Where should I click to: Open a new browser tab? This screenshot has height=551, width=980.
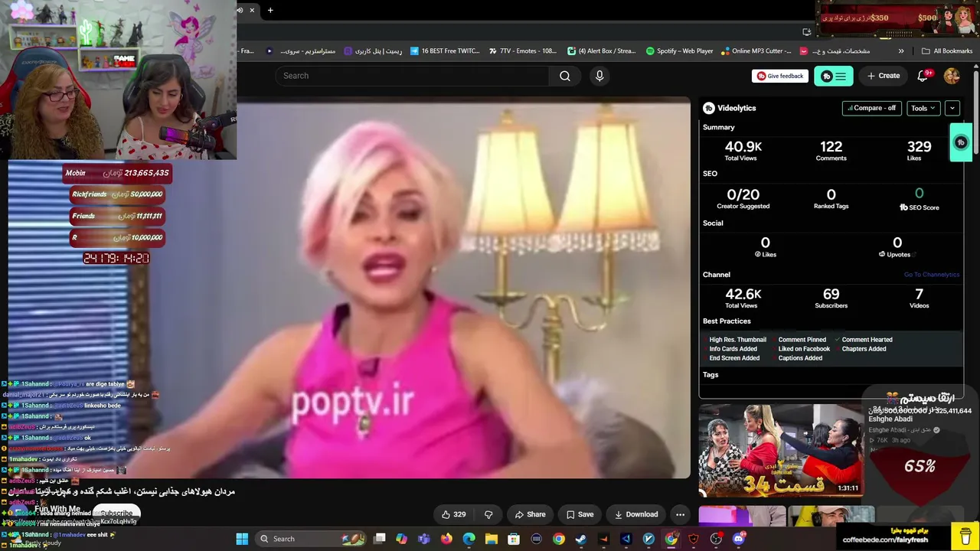point(270,10)
